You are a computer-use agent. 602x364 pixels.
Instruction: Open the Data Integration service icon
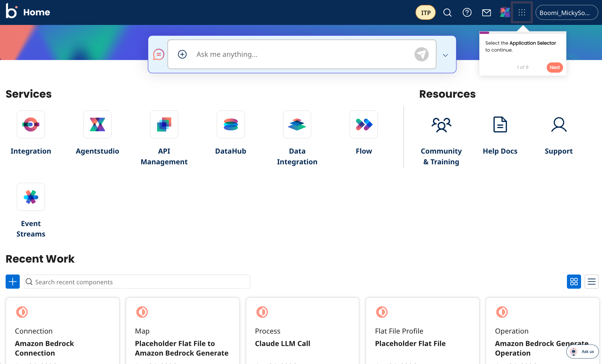(x=297, y=124)
